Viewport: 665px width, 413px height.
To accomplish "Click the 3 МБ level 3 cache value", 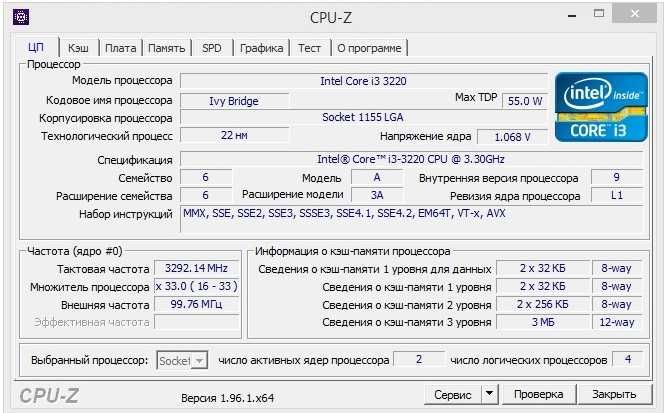I will 543,322.
